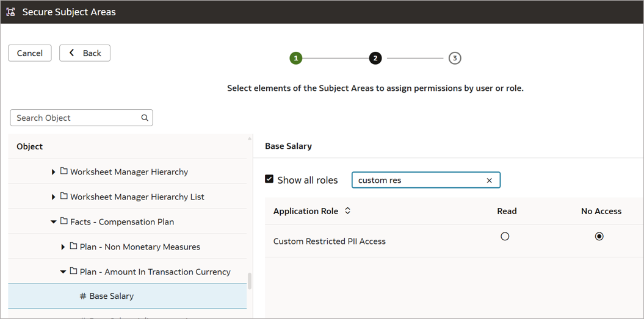
Task: Click the Worksheet Manager Hierarchy List folder icon
Action: 63,197
